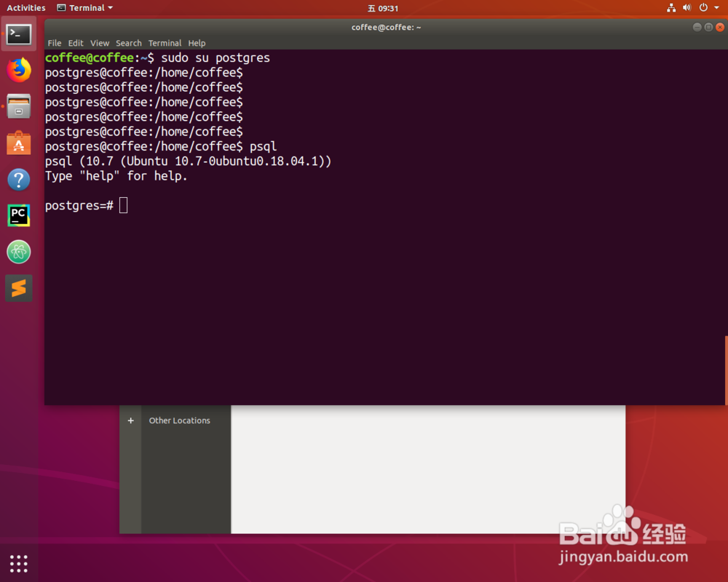Click the Type "help" for help line
The width and height of the screenshot is (728, 582).
116,176
